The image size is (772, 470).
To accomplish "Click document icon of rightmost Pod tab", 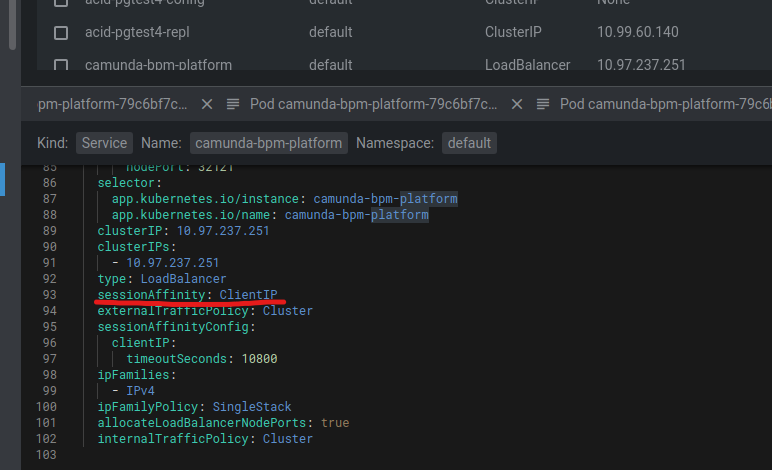I will [x=543, y=104].
